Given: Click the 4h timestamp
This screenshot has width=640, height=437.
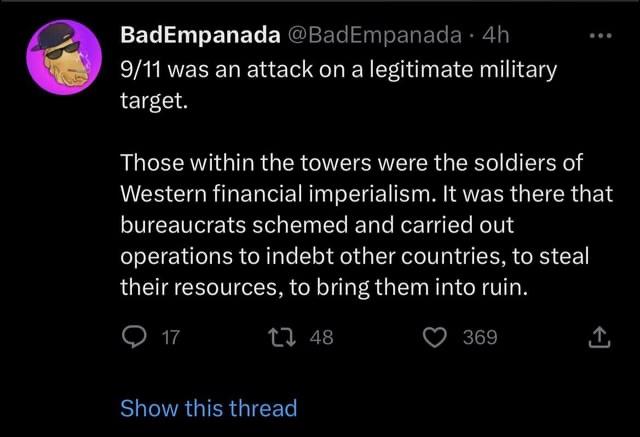Looking at the screenshot, I should tap(494, 36).
